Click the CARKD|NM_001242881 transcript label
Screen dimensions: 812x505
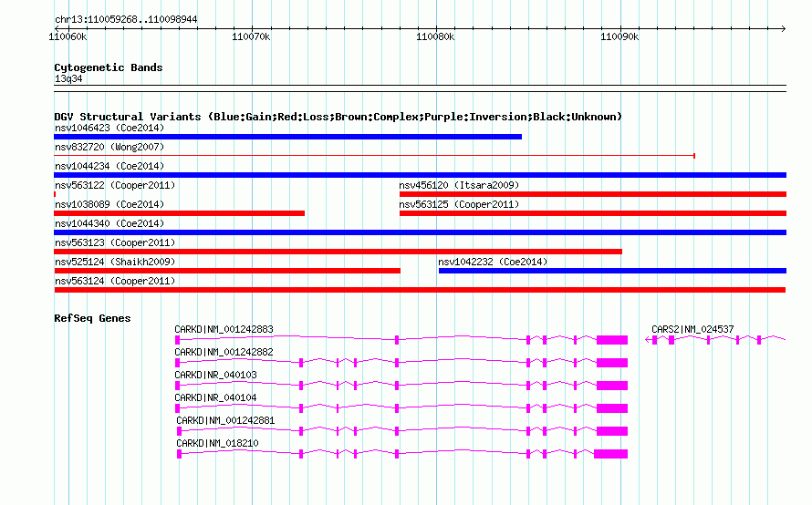tap(225, 420)
